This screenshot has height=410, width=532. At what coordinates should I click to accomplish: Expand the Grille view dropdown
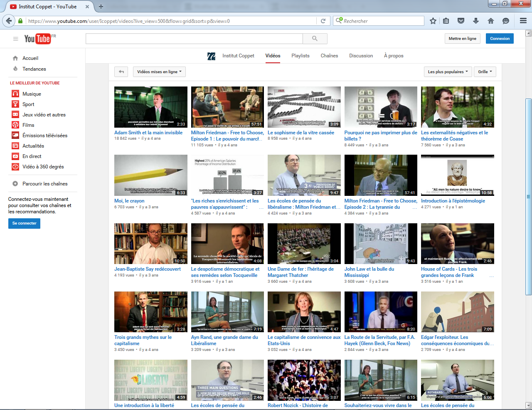485,72
